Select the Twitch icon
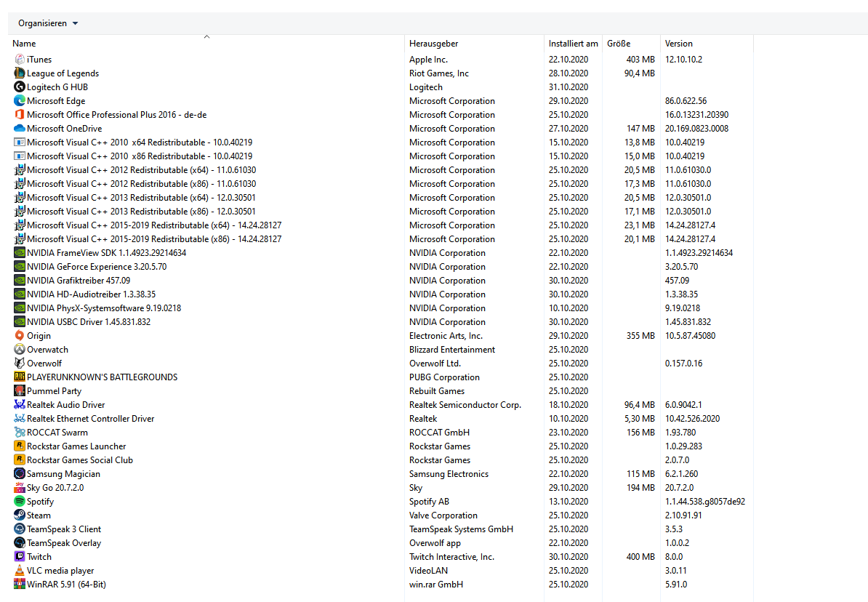This screenshot has width=868, height=602. 20,557
